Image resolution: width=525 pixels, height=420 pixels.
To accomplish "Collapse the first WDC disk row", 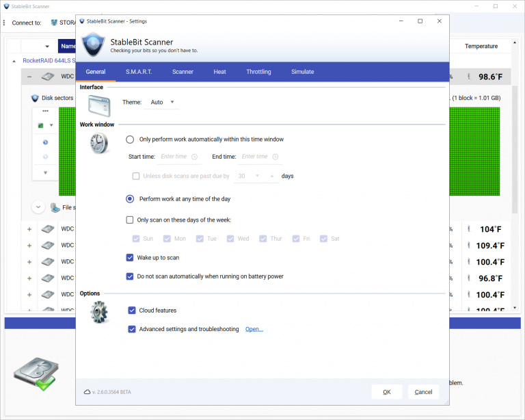I will point(29,77).
